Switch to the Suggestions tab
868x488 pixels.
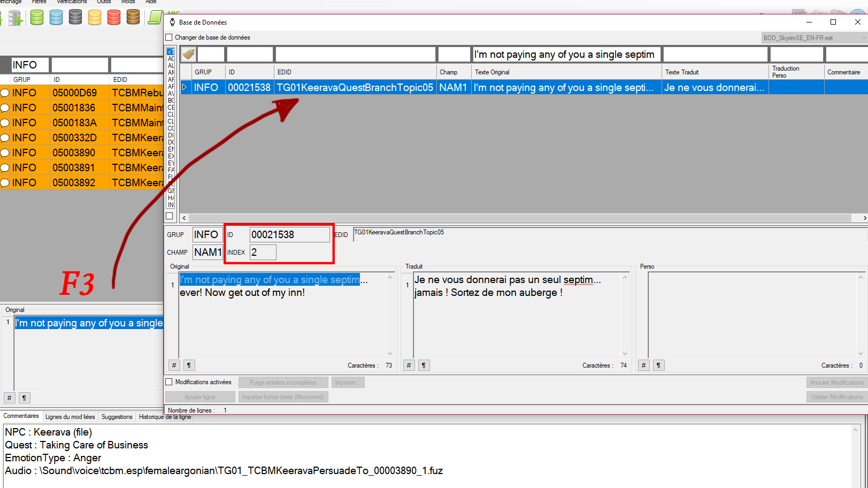(117, 417)
